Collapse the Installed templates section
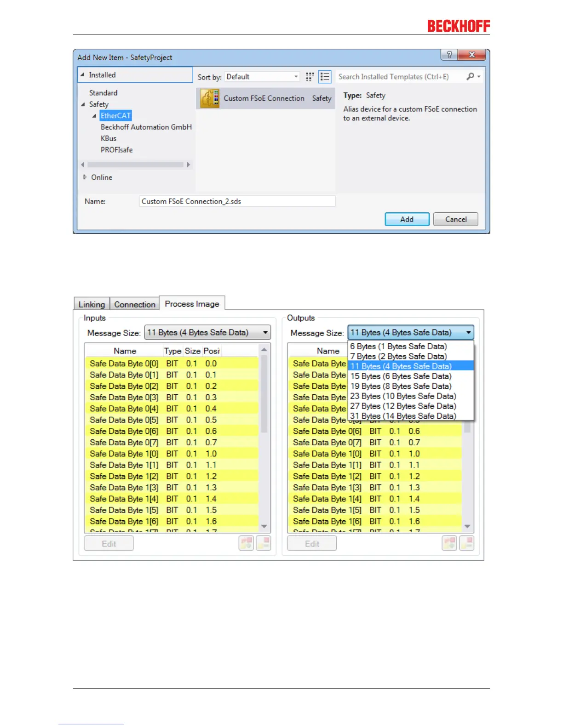Viewport: 563px width, 728px height. pos(82,74)
